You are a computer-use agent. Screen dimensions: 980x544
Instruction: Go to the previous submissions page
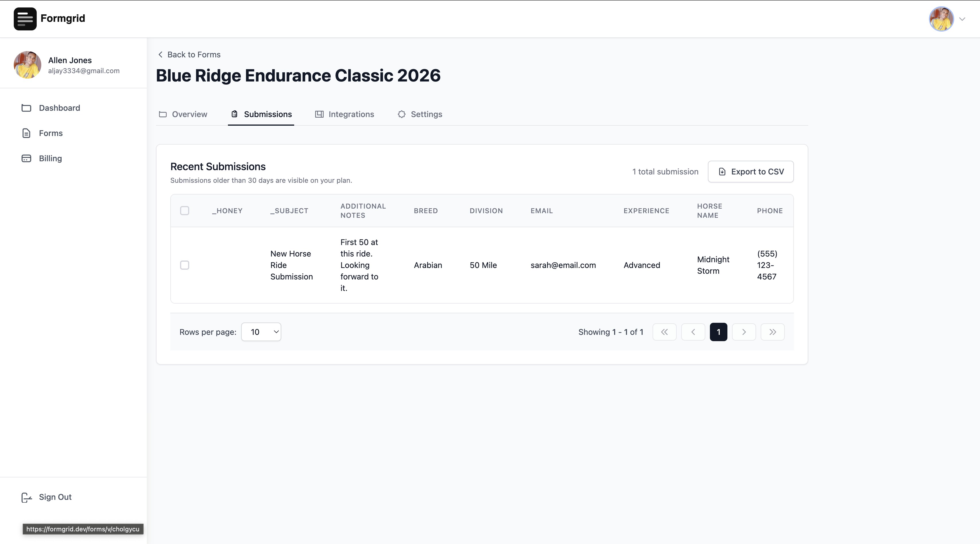pos(693,332)
